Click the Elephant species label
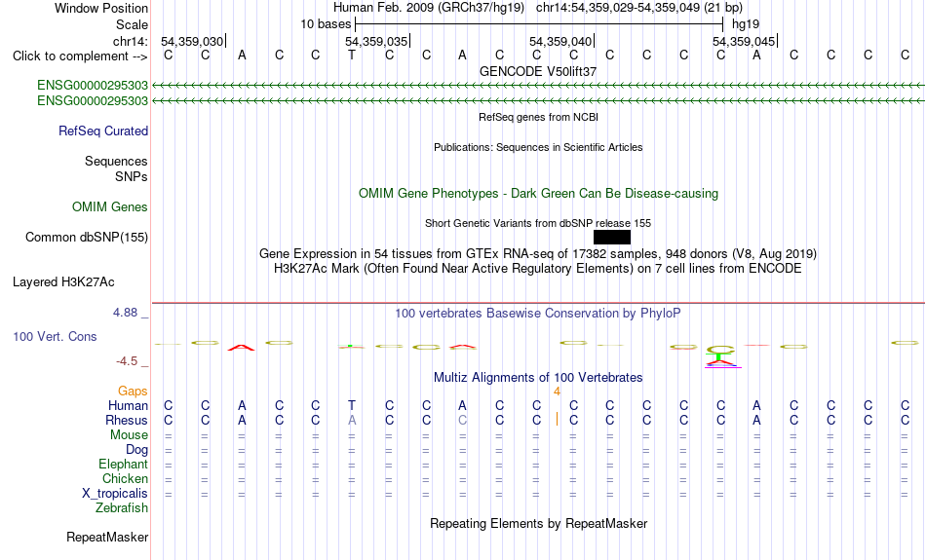The height and width of the screenshot is (560, 926). [124, 465]
